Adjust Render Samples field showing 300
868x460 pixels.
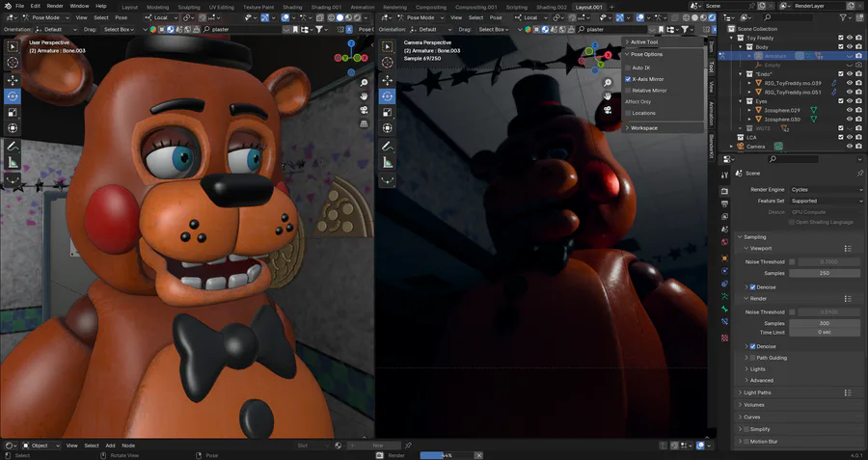pyautogui.click(x=825, y=323)
